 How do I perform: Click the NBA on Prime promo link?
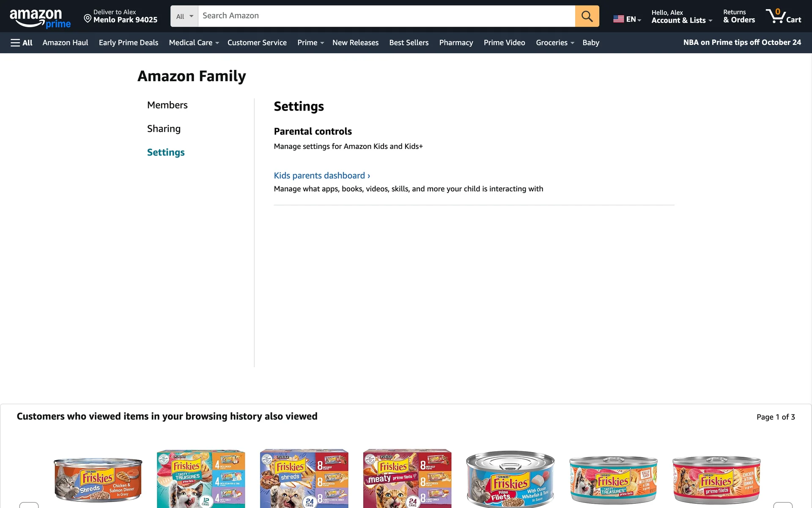pyautogui.click(x=742, y=42)
